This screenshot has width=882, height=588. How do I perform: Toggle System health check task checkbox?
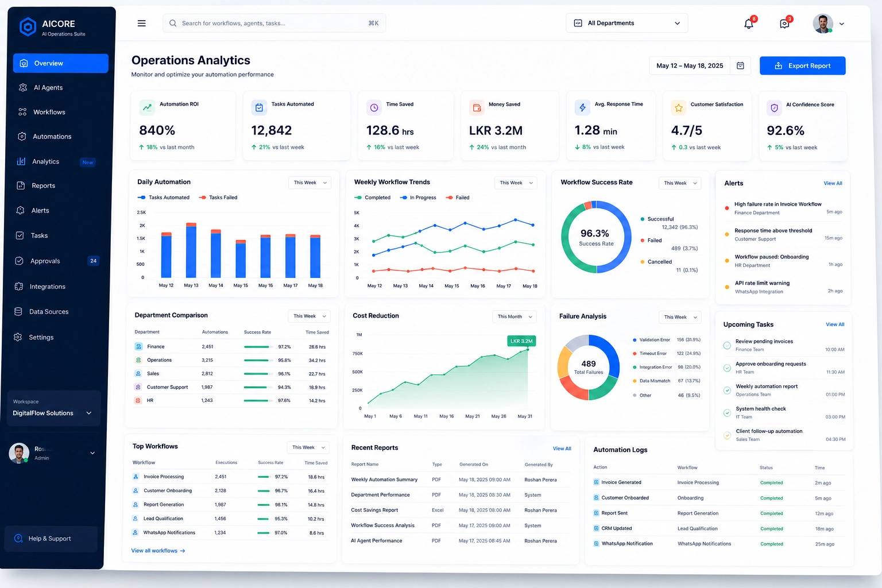coord(727,413)
